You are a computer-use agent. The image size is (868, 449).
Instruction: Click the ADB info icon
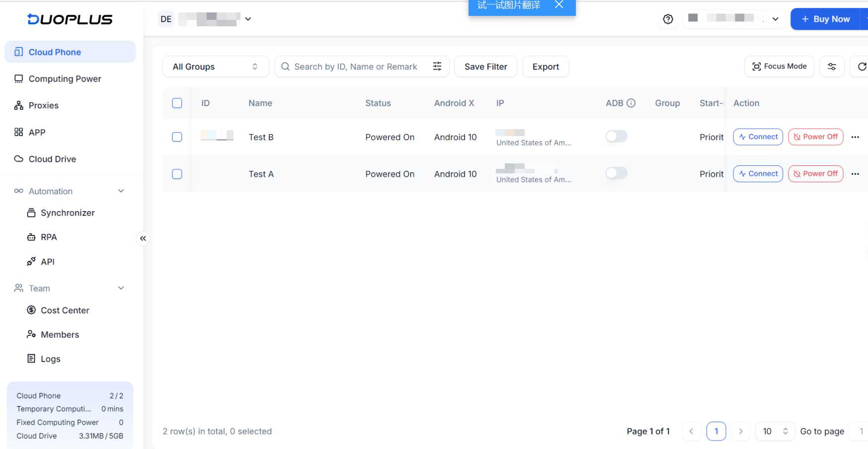click(631, 103)
